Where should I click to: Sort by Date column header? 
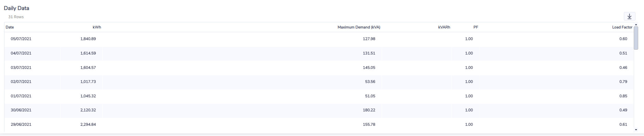[x=10, y=27]
